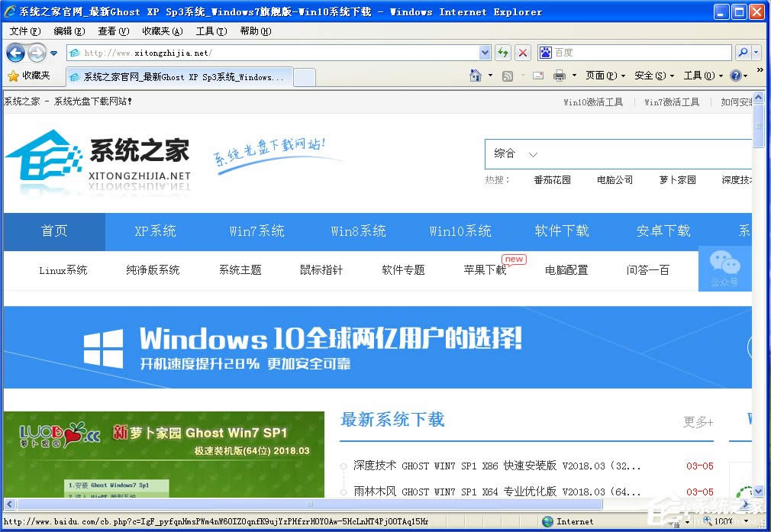Click the Home icon on the toolbar
The height and width of the screenshot is (532, 771).
pyautogui.click(x=475, y=76)
